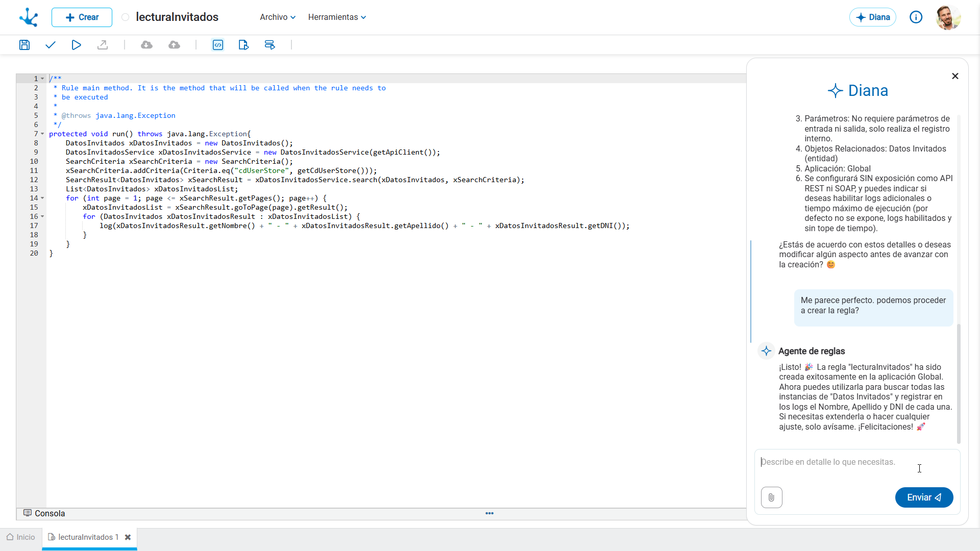The width and height of the screenshot is (980, 551).
Task: Open the info circle icon
Action: tap(916, 17)
